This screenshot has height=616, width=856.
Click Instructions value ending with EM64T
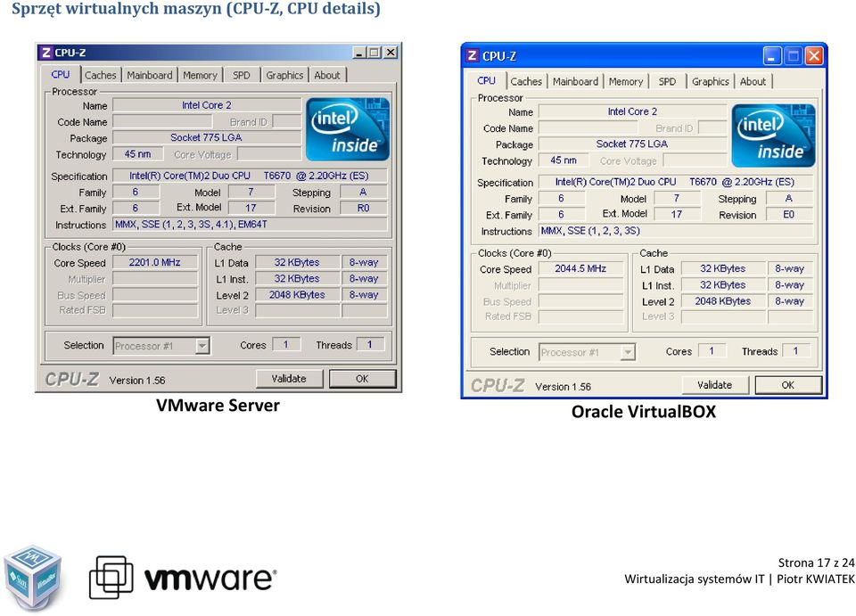pyautogui.click(x=250, y=225)
